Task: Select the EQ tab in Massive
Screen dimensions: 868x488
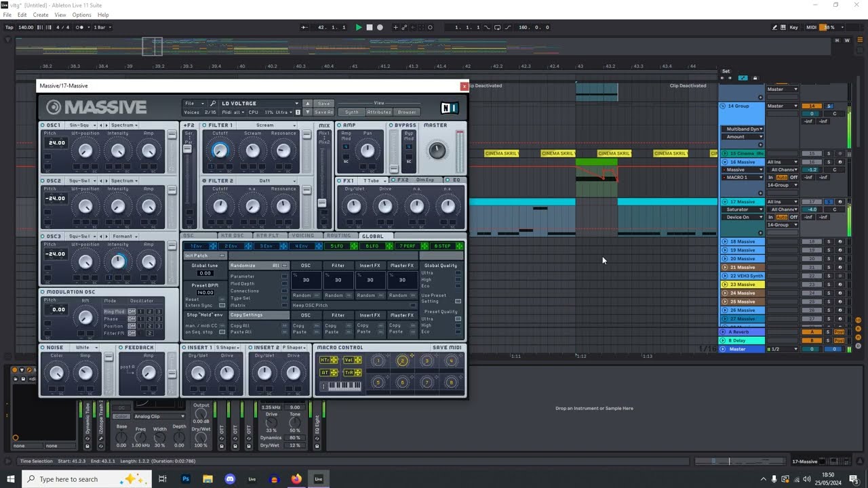Action: click(456, 180)
